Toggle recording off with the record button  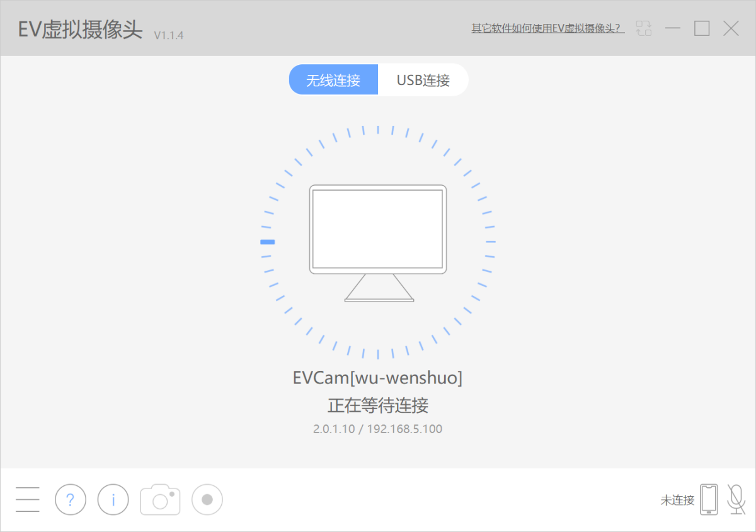207,499
